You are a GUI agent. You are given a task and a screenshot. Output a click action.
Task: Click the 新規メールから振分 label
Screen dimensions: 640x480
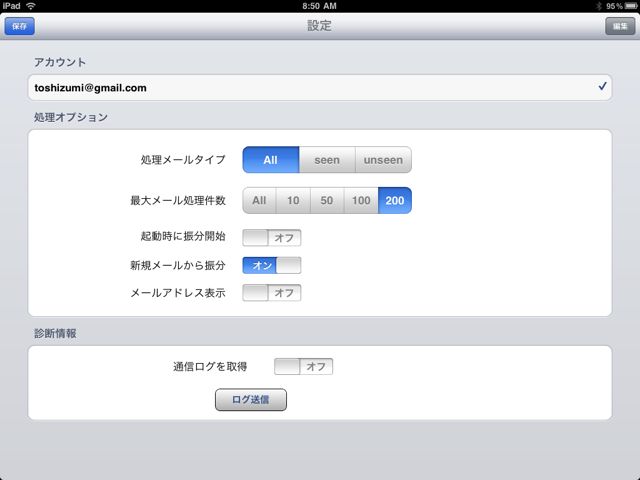click(178, 265)
